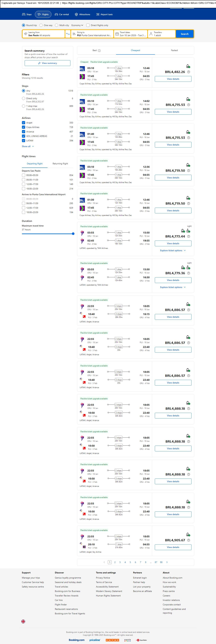Click the UK flag language icon in footer

coord(23,621)
